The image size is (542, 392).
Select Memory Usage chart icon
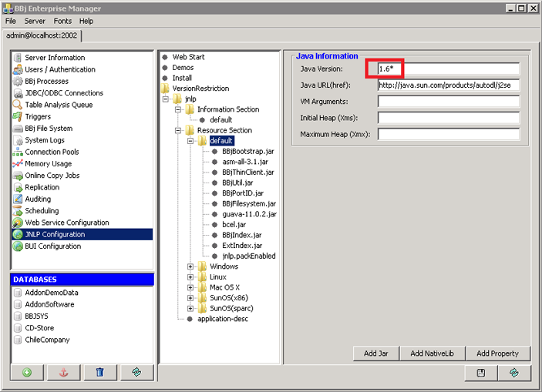click(18, 164)
